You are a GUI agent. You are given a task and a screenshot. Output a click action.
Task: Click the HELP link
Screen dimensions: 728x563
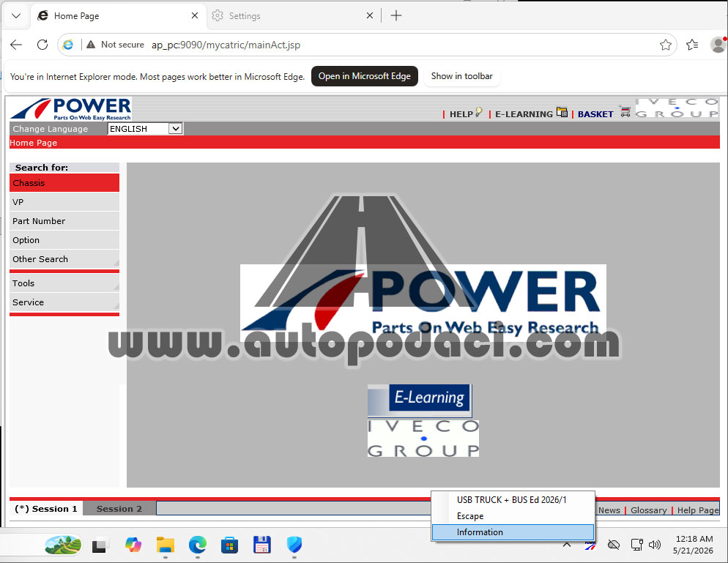click(x=461, y=114)
